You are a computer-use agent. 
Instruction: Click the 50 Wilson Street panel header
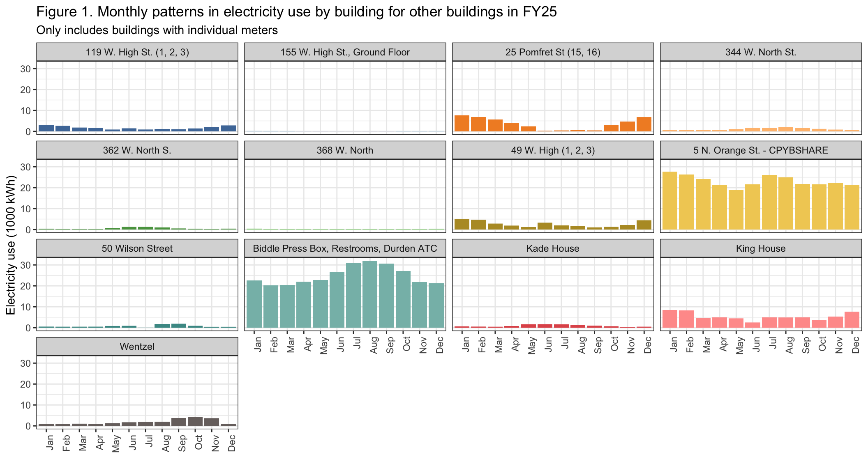(137, 248)
